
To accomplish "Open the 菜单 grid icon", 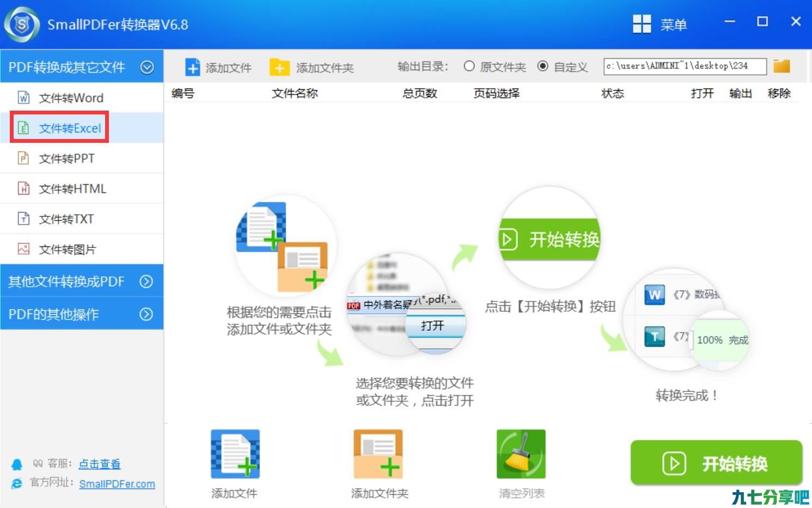I will [642, 24].
